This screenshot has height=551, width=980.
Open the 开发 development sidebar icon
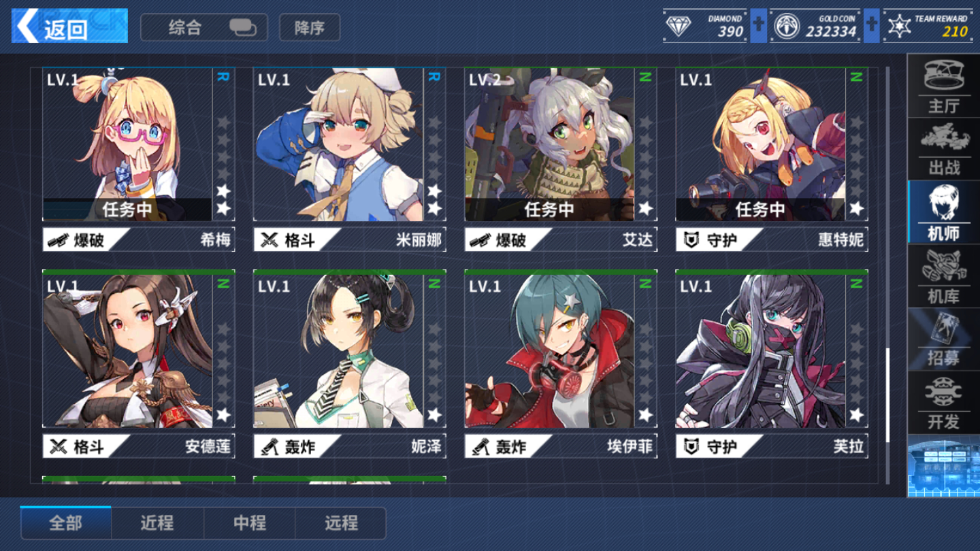click(x=943, y=402)
